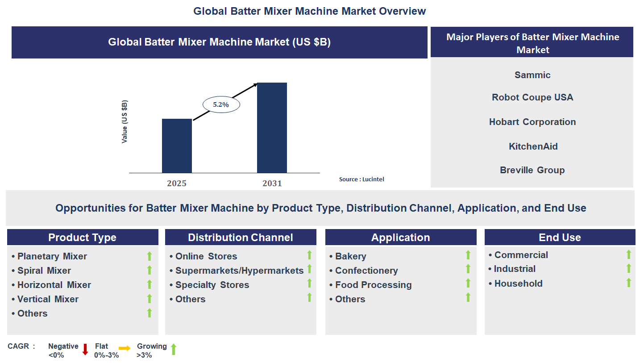Expand the Product Type section header
The height and width of the screenshot is (363, 644).
[82, 237]
